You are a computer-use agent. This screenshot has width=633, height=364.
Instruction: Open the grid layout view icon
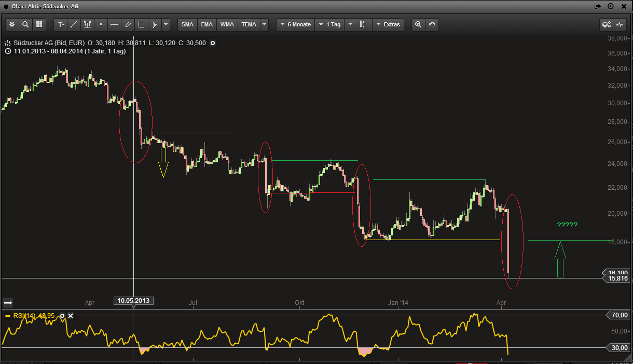pyautogui.click(x=39, y=24)
